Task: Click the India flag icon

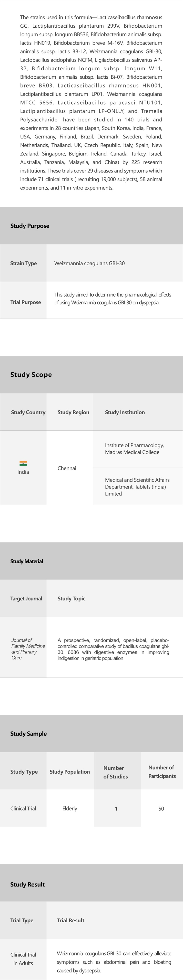Action: (x=23, y=463)
